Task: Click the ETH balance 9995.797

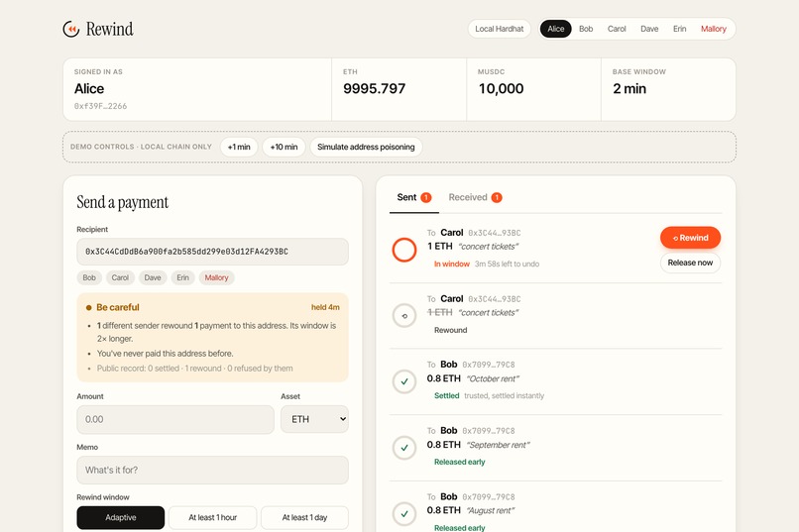Action: (374, 88)
